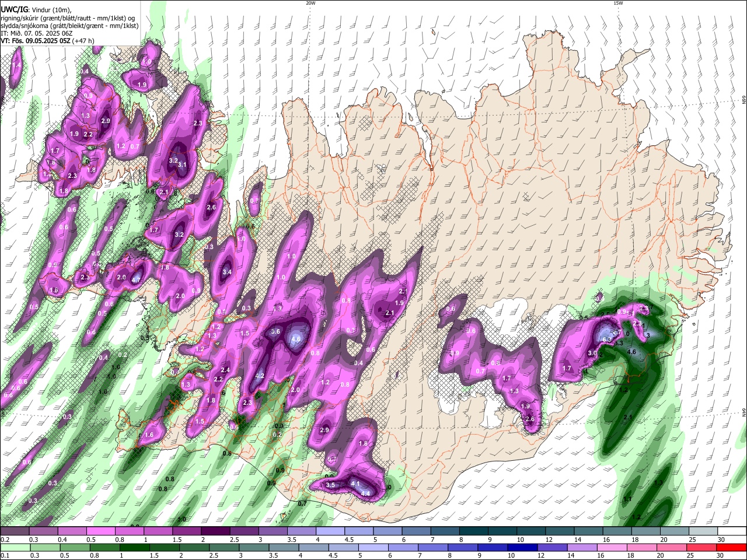The height and width of the screenshot is (560, 747).
Task: Click the 'IT: Mið. 07. 05. 2025 06Z' line
Action: coord(37,33)
